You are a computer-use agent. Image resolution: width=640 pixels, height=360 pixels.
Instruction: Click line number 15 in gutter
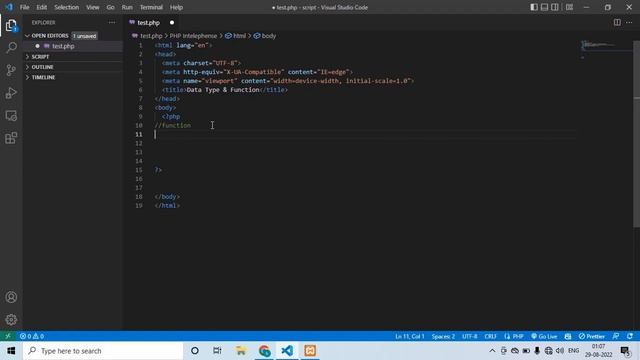click(x=139, y=170)
